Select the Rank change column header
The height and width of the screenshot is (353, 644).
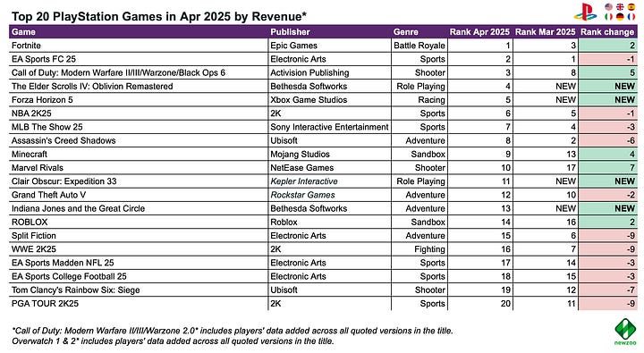tap(607, 32)
